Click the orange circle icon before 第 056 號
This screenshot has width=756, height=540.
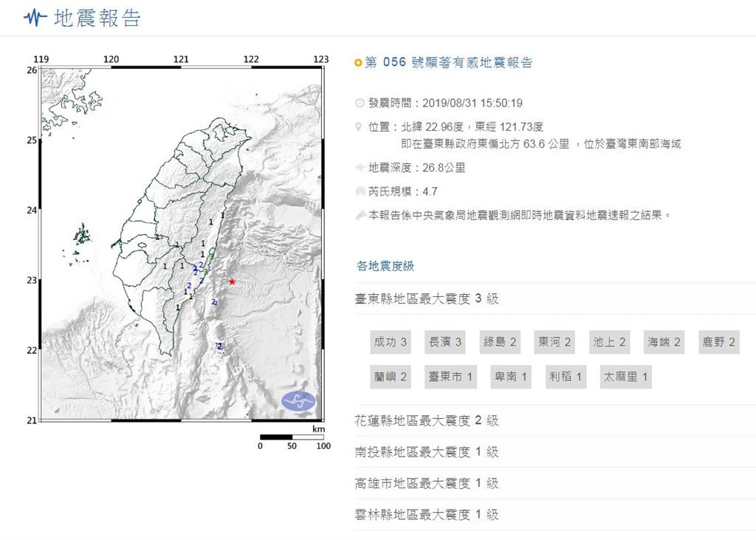358,63
